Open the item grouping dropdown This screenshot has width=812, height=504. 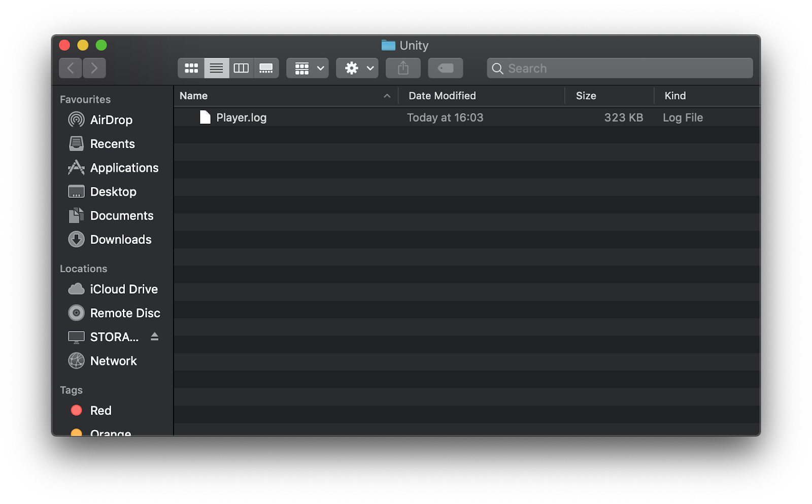[x=307, y=67]
